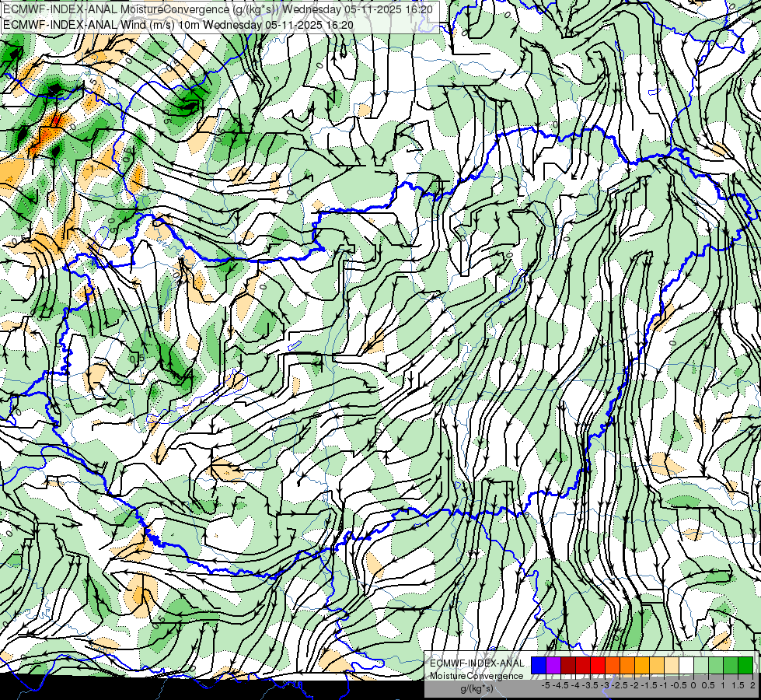Select the blue legend swatch
The image size is (761, 700).
(539, 665)
